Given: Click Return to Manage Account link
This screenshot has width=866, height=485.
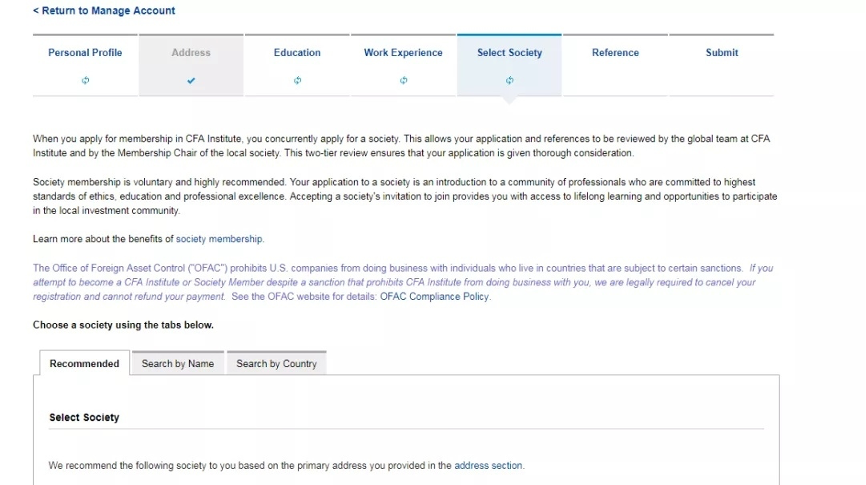Looking at the screenshot, I should tap(104, 11).
